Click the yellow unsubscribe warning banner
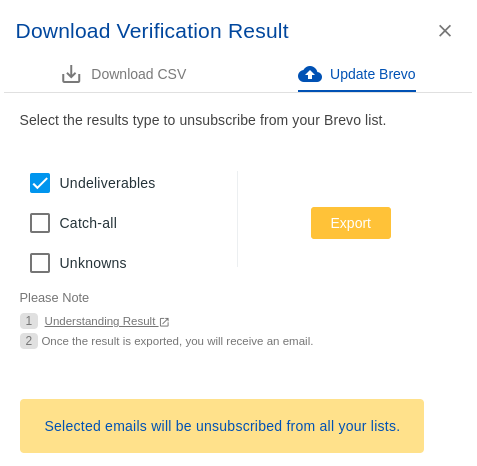This screenshot has width=477, height=466. (222, 426)
